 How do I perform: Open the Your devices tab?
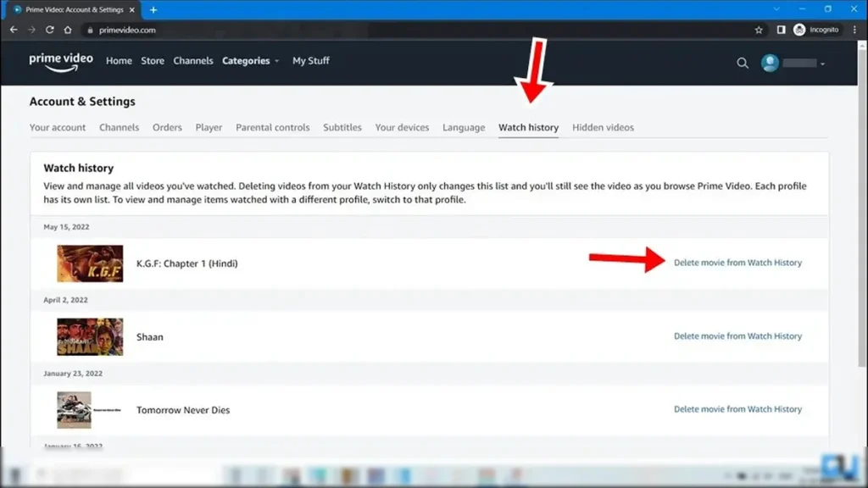click(x=402, y=127)
